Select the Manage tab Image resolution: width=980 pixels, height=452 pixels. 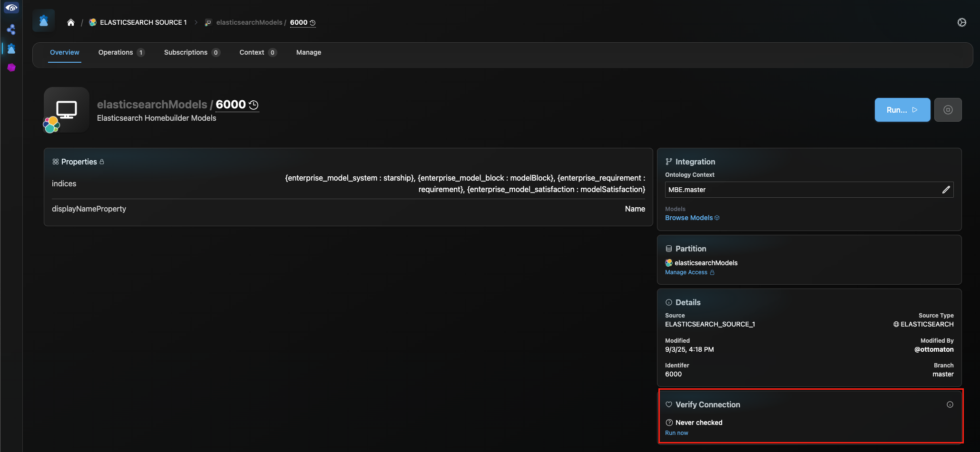(x=308, y=52)
